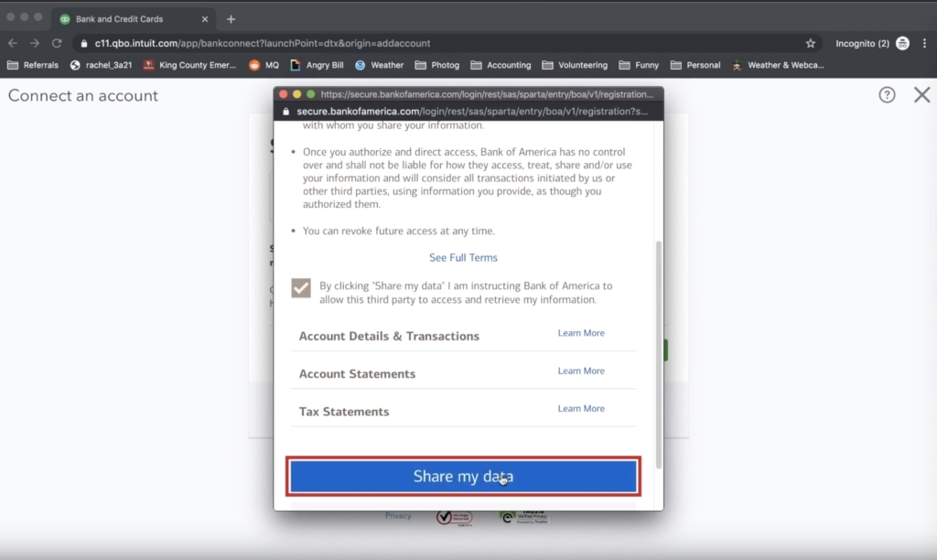The image size is (937, 560).
Task: Bookmark this page with the star icon
Action: [x=811, y=43]
